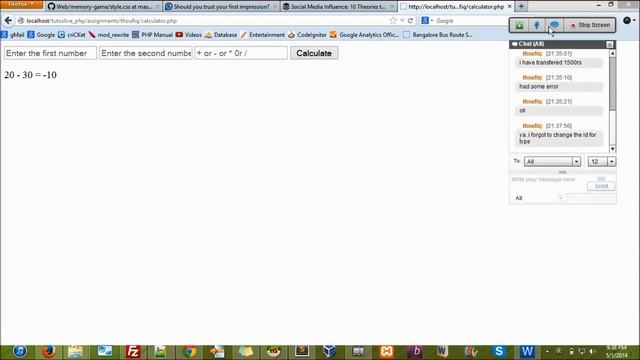The width and height of the screenshot is (640, 360).
Task: Open Google Chrome from the taskbar
Action: (189, 351)
